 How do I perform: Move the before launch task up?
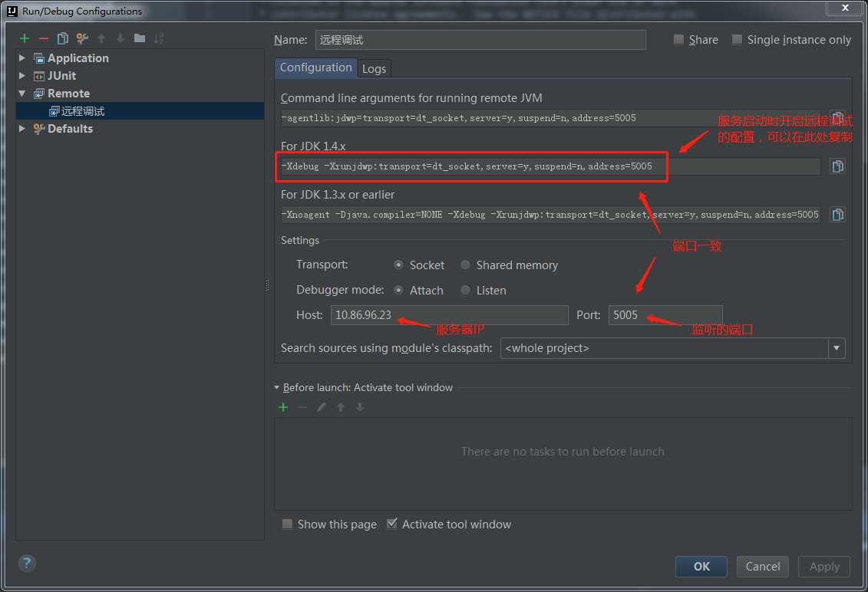pyautogui.click(x=341, y=407)
